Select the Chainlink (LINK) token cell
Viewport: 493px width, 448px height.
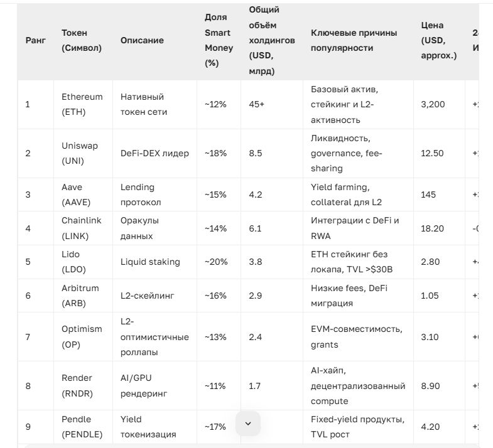(x=82, y=228)
